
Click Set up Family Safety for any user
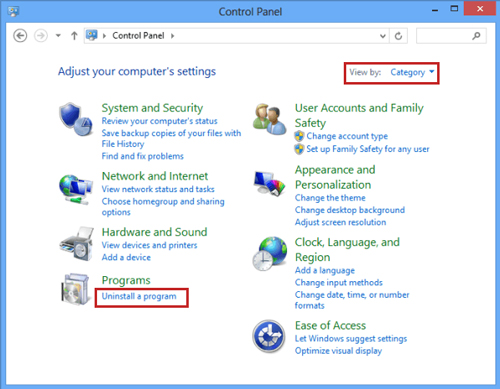368,149
